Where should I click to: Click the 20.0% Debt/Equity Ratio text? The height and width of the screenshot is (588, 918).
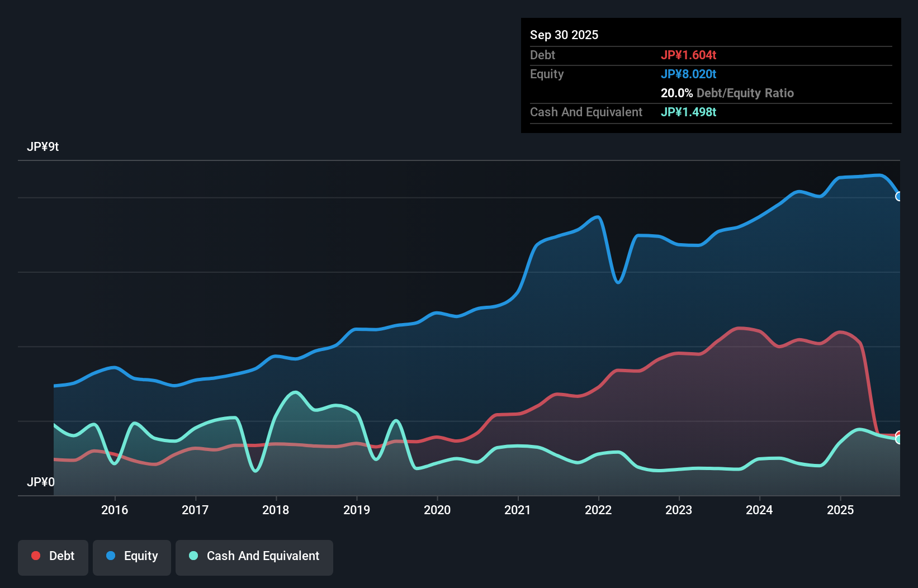(727, 93)
